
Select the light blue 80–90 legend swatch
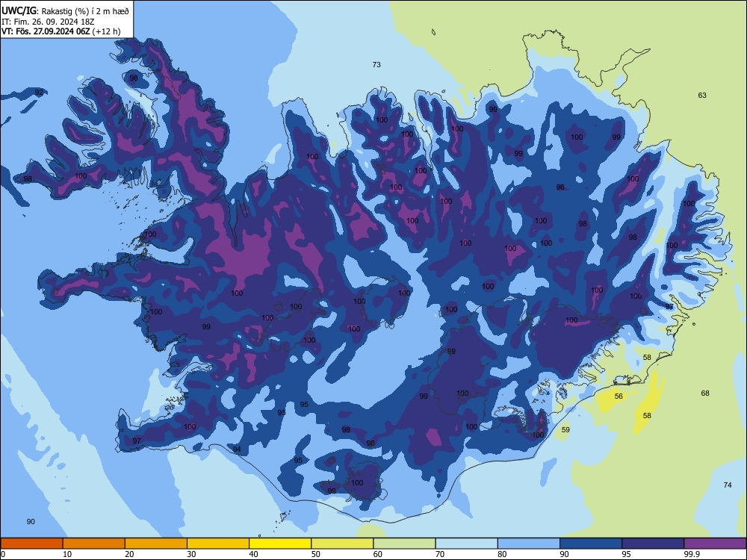pyautogui.click(x=529, y=544)
